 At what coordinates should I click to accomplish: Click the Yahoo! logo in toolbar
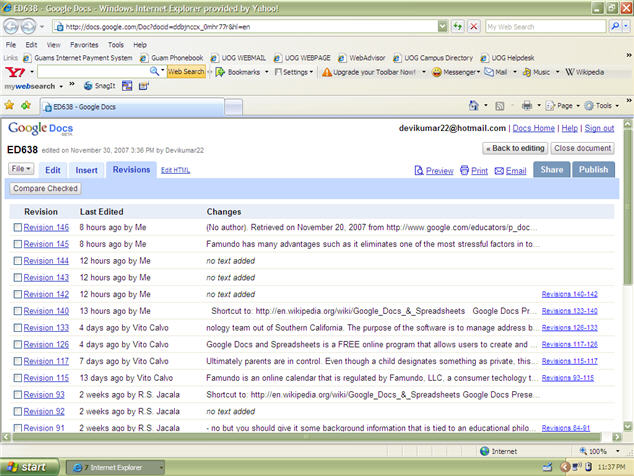pos(15,72)
